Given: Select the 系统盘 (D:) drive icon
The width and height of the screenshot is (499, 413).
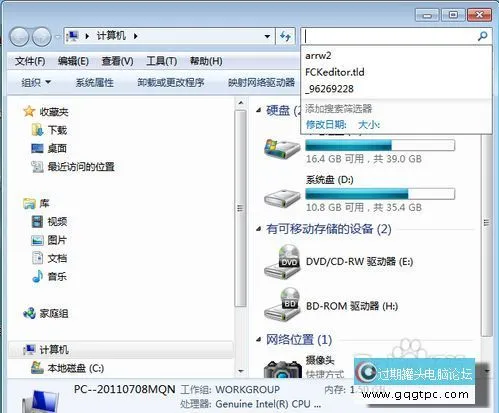Looking at the screenshot, I should tap(282, 198).
